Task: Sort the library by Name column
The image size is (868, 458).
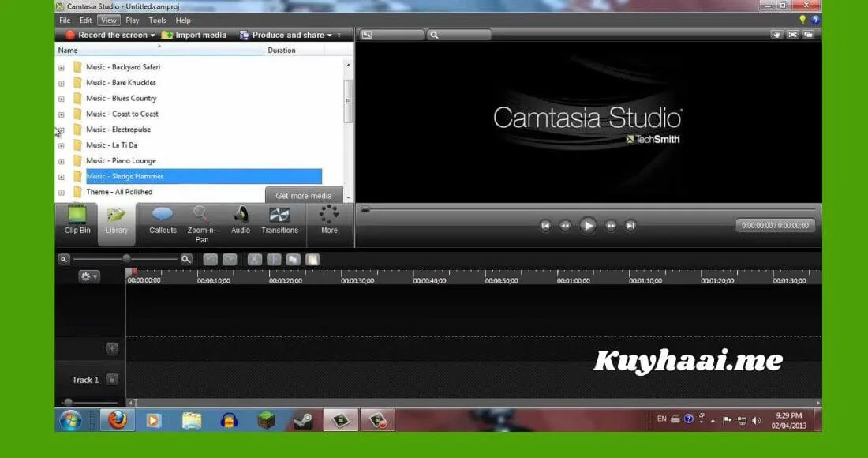Action: click(160, 50)
